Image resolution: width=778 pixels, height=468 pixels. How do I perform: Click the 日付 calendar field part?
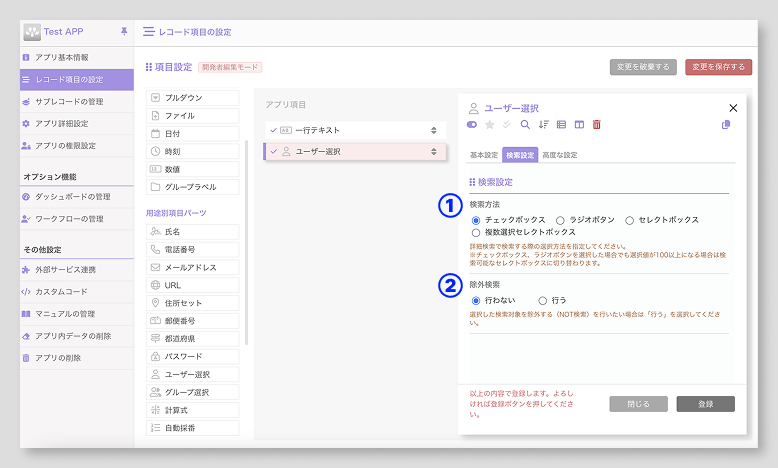(193, 134)
